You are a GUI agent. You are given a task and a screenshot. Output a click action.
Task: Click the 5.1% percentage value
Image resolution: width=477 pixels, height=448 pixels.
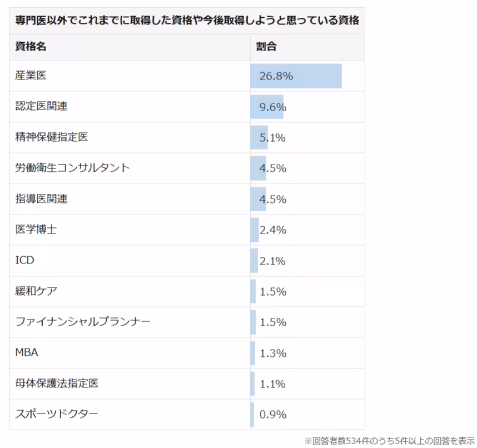272,138
